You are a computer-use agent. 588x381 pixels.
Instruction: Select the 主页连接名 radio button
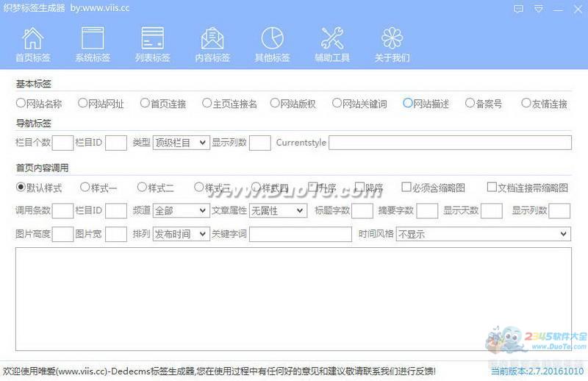(x=207, y=103)
